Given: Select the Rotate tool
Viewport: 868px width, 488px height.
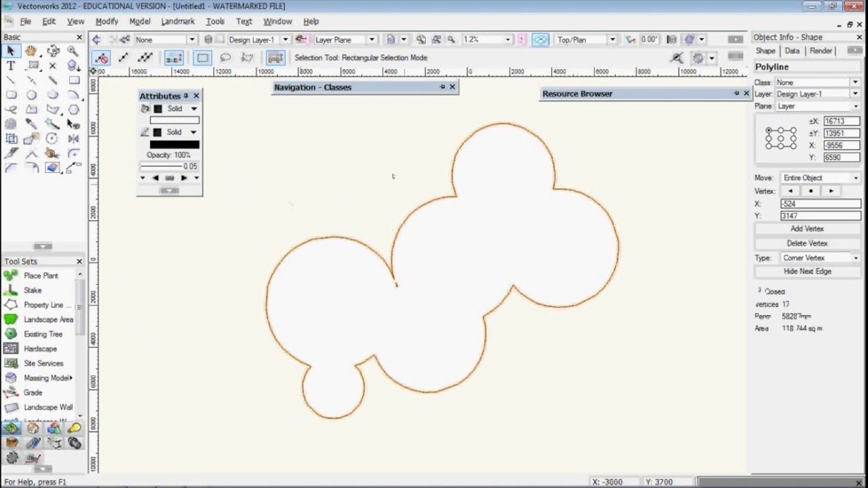Looking at the screenshot, I should pos(53,139).
